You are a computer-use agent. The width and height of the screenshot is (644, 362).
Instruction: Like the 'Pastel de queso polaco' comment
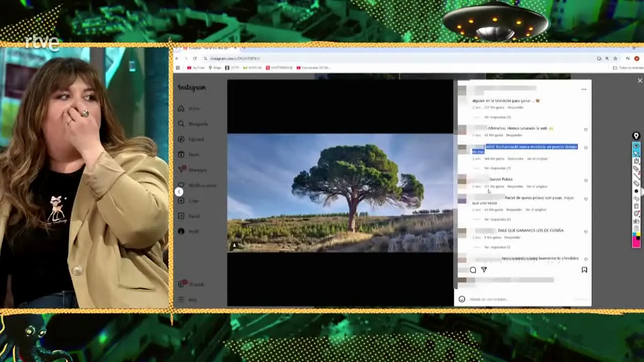coord(586,199)
